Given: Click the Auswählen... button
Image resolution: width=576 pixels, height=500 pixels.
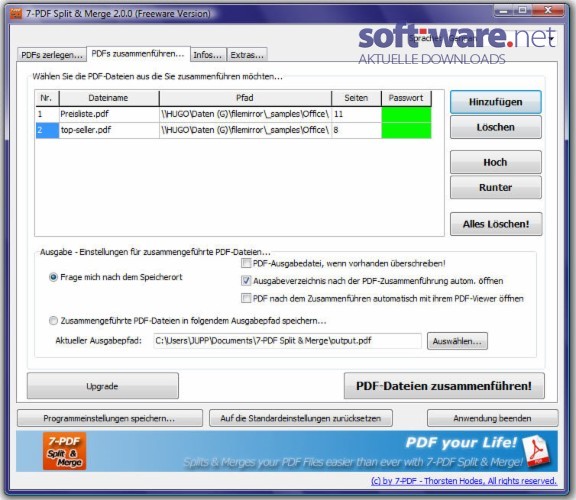Looking at the screenshot, I should [x=457, y=341].
